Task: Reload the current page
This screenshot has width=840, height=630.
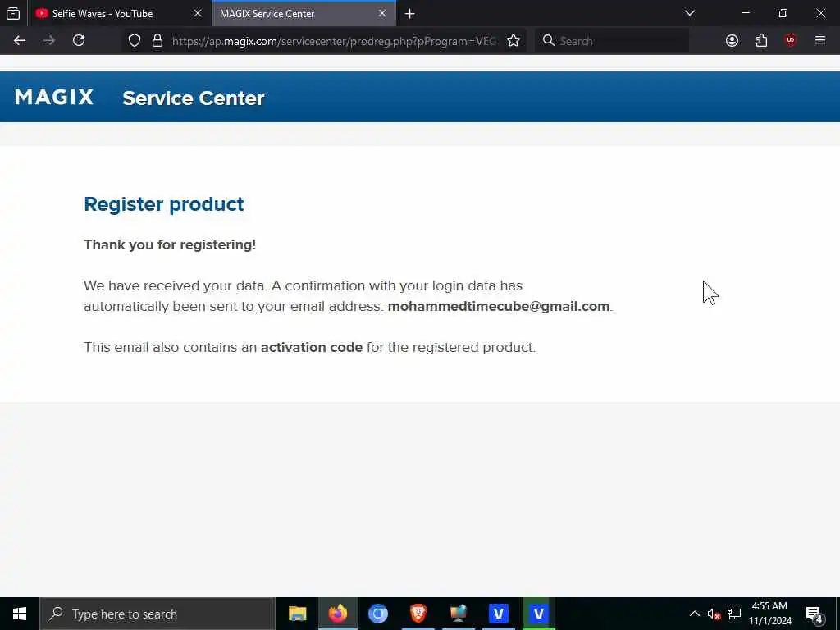Action: click(x=79, y=41)
